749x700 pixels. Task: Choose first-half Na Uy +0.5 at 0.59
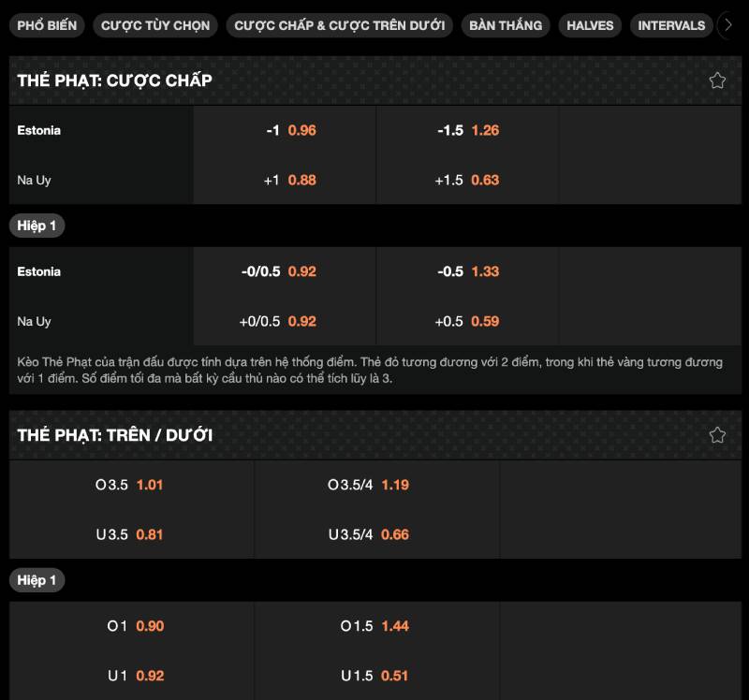click(467, 322)
